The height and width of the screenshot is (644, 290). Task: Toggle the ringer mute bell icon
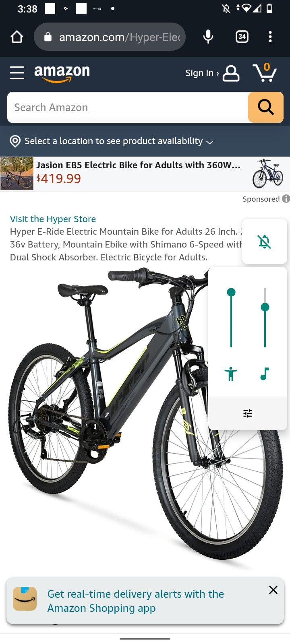click(x=264, y=242)
